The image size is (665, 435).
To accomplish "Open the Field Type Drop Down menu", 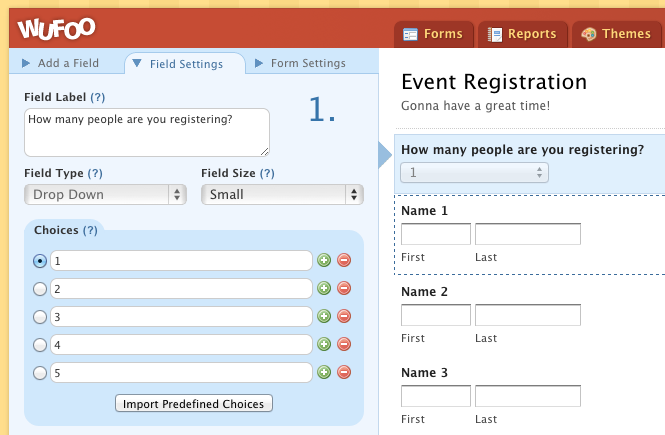I will point(105,195).
